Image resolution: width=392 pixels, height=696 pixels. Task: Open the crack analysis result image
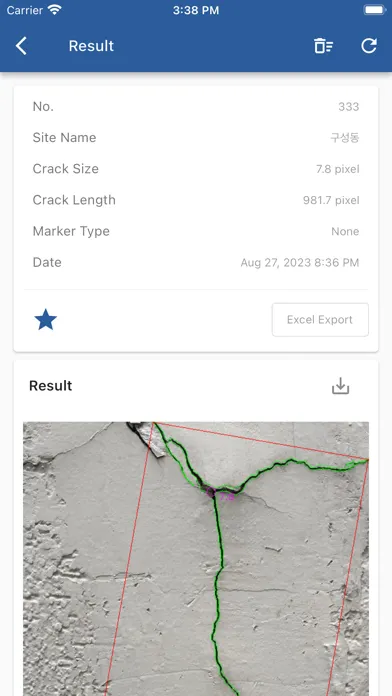tap(196, 558)
